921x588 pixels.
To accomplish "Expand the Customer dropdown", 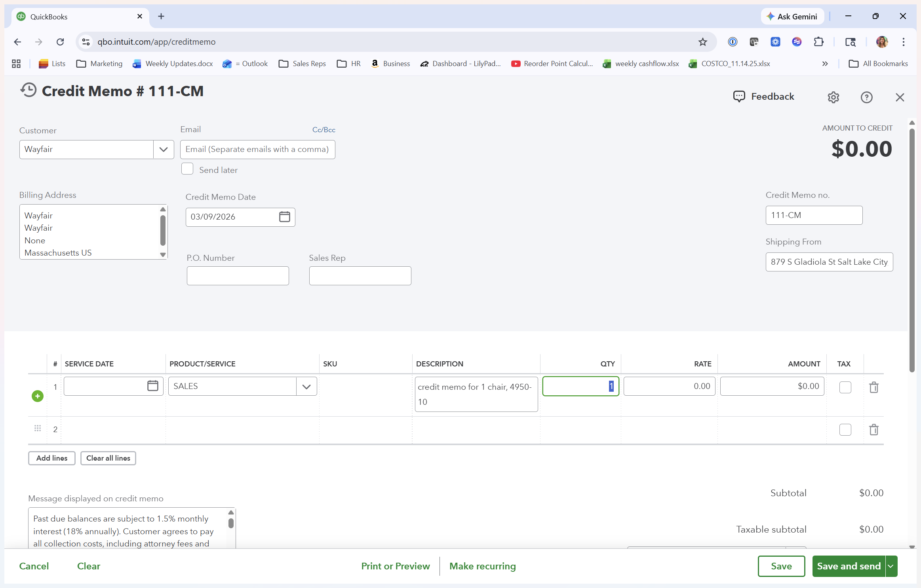I will pos(164,150).
